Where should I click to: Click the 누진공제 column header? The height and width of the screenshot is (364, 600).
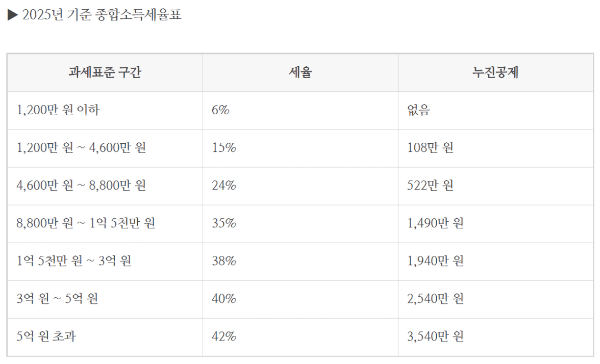[495, 72]
